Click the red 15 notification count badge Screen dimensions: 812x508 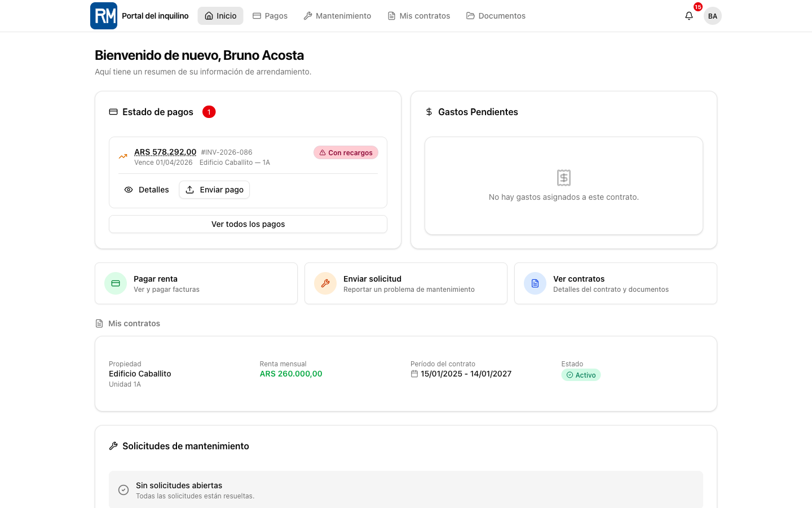pyautogui.click(x=698, y=7)
